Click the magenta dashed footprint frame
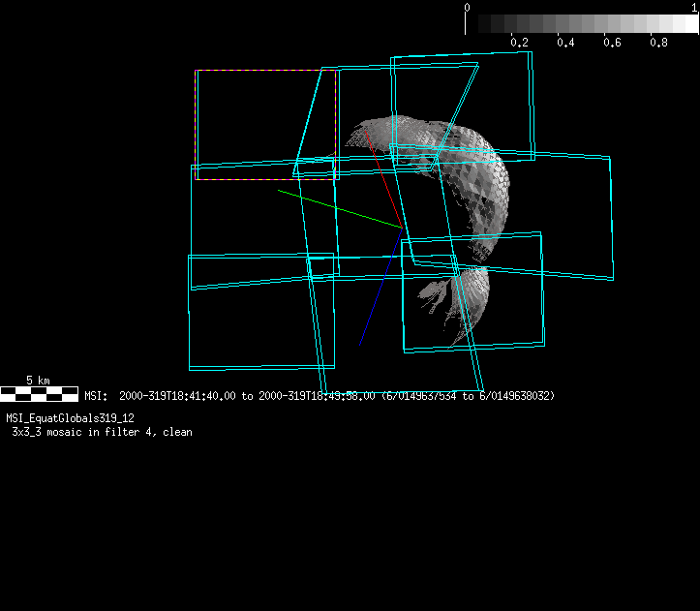Image resolution: width=700 pixels, height=611 pixels. 265,71
